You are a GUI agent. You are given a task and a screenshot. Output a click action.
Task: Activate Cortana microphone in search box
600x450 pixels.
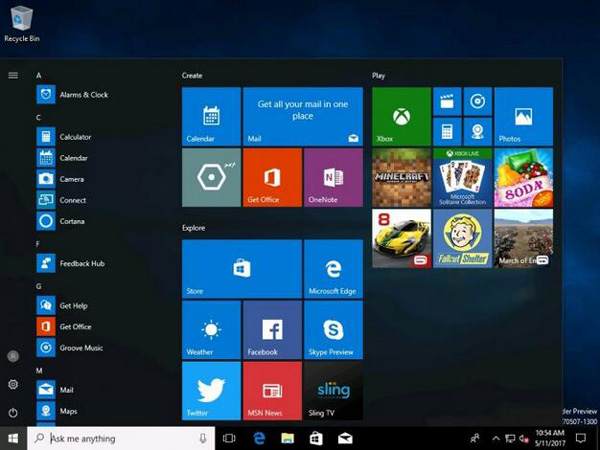coord(203,439)
